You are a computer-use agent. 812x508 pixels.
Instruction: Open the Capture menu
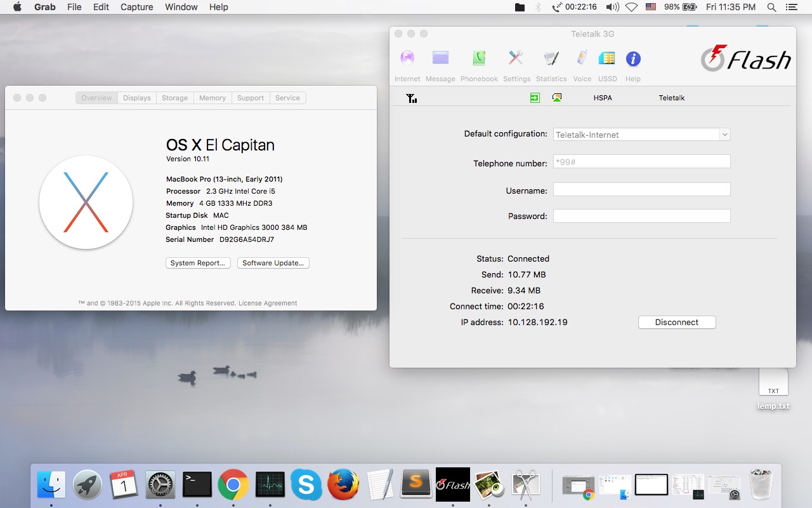(136, 7)
